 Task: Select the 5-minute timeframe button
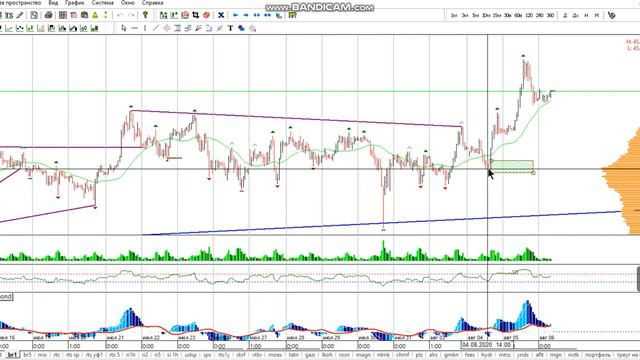click(x=476, y=16)
